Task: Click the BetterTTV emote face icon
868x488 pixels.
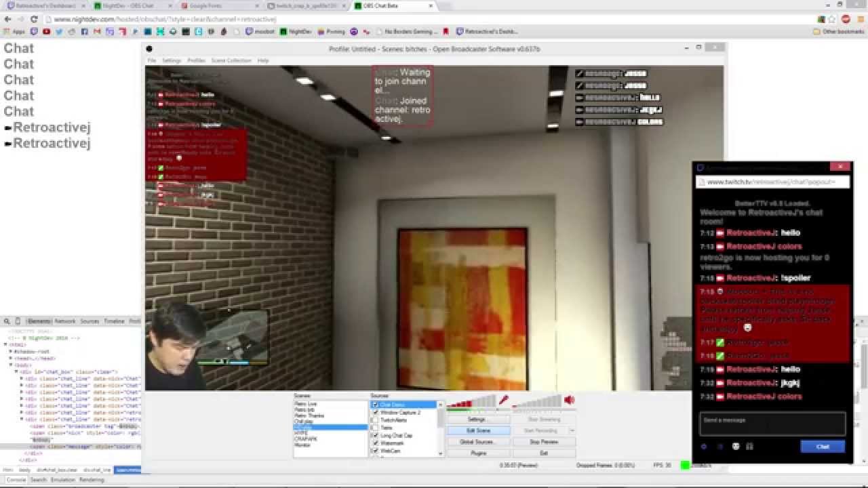Action: pyautogui.click(x=735, y=446)
